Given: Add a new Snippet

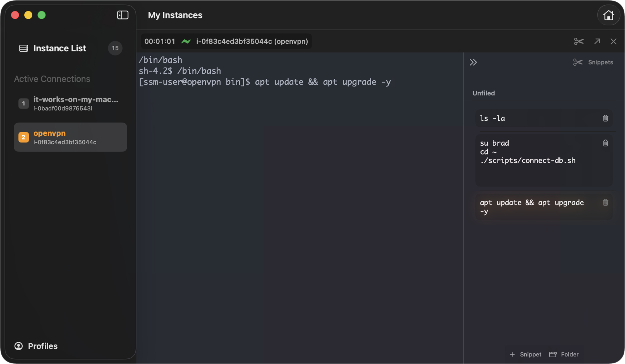Looking at the screenshot, I should coord(526,354).
